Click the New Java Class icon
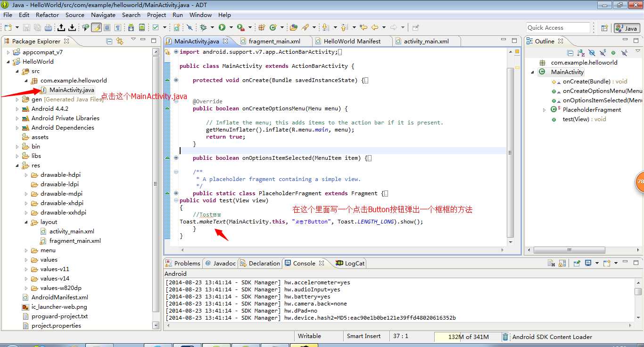 (273, 27)
